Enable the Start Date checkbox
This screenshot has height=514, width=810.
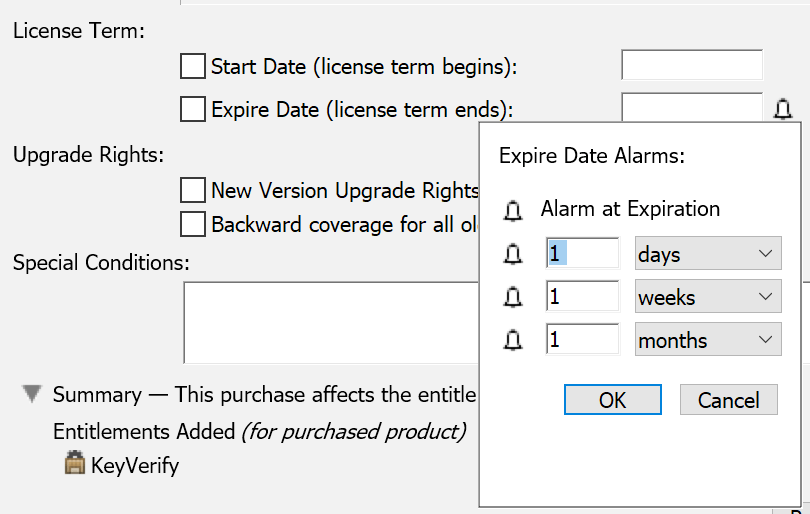192,67
